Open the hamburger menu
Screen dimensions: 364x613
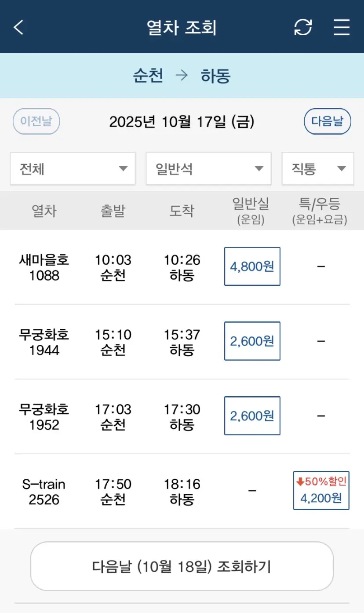coord(342,27)
